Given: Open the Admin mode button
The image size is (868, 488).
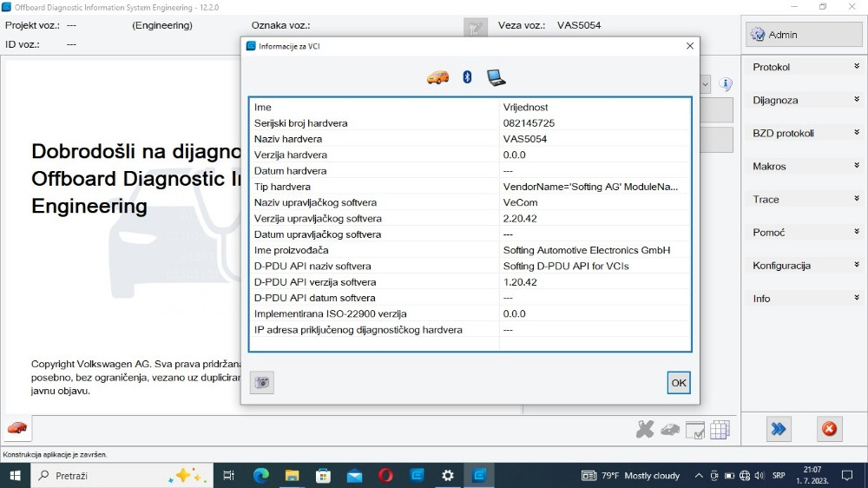Looking at the screenshot, I should [803, 35].
